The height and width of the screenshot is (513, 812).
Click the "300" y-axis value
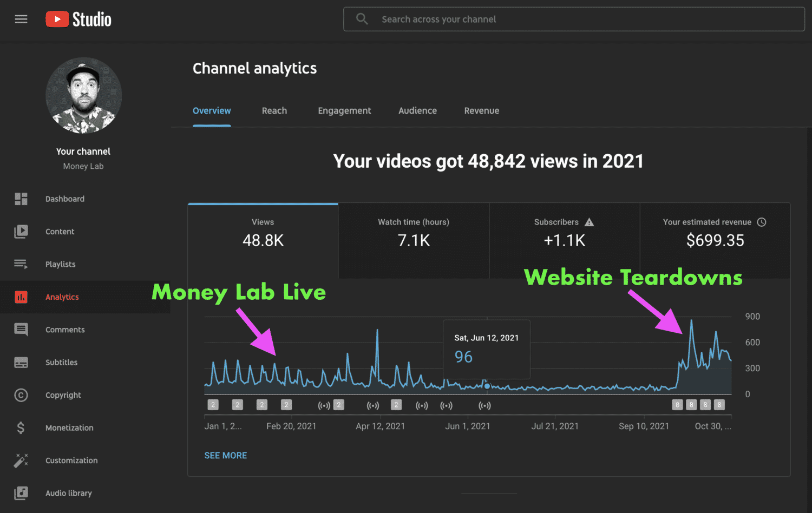pyautogui.click(x=752, y=369)
